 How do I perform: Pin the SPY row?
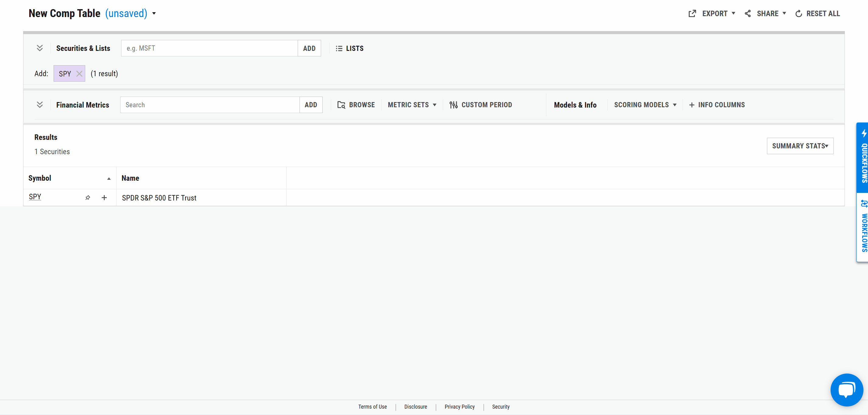click(x=88, y=198)
